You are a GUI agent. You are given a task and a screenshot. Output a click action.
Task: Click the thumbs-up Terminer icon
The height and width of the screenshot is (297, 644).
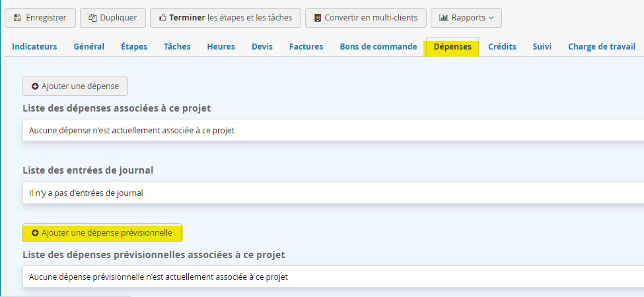pyautogui.click(x=162, y=18)
